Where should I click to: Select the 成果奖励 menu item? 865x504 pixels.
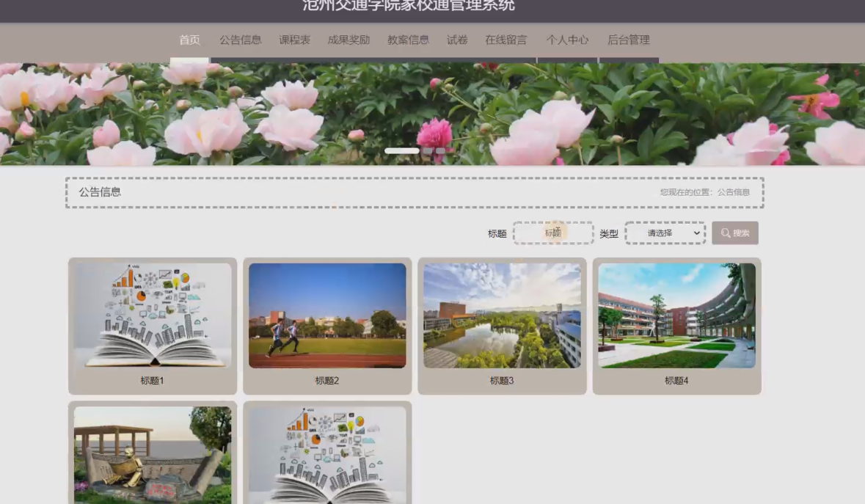click(348, 40)
